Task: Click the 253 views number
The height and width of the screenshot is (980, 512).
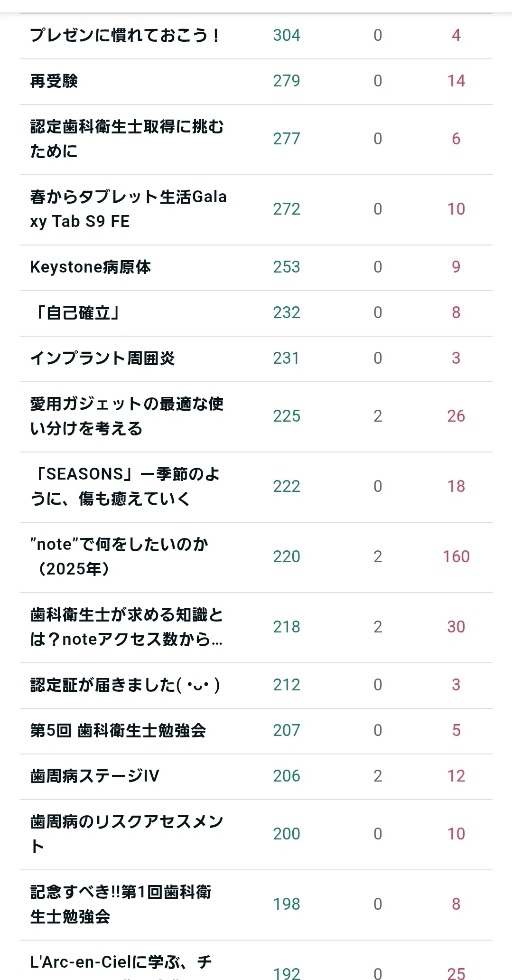Action: [287, 267]
